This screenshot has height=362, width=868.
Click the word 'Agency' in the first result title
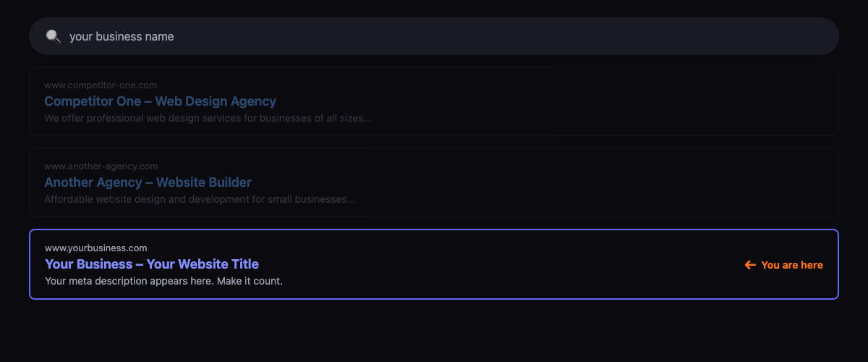(x=252, y=101)
